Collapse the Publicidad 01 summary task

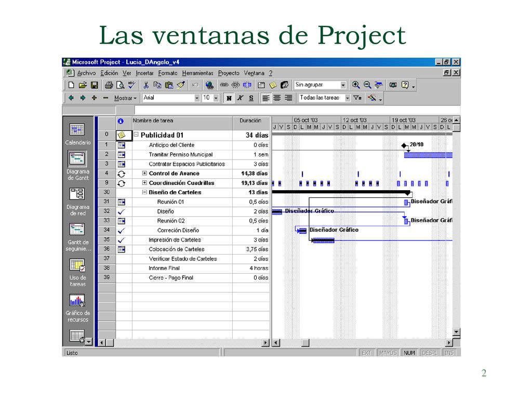click(136, 135)
